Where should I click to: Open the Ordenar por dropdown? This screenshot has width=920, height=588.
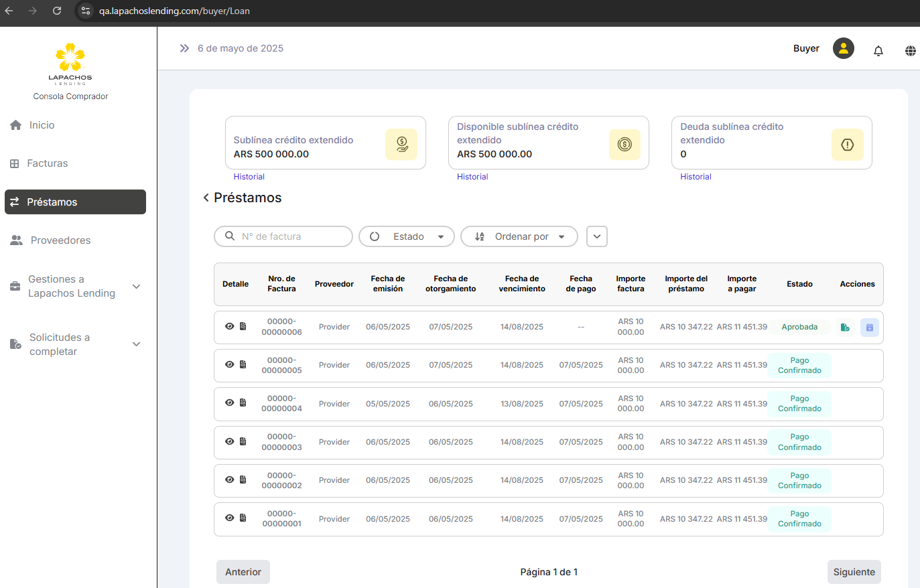(x=519, y=236)
